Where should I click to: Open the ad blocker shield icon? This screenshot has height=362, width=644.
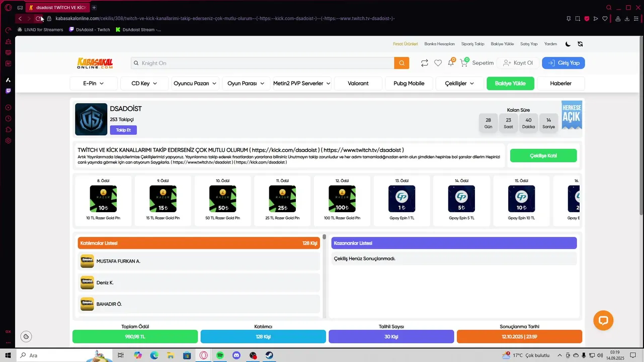(x=587, y=19)
